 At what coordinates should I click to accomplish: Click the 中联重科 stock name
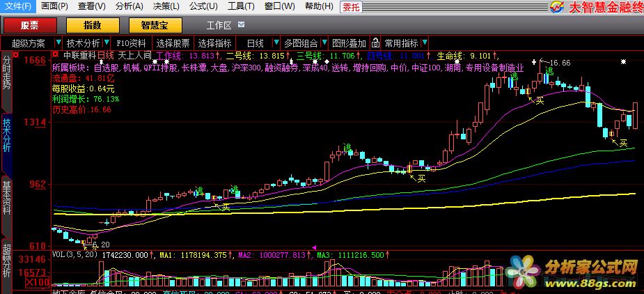click(79, 55)
